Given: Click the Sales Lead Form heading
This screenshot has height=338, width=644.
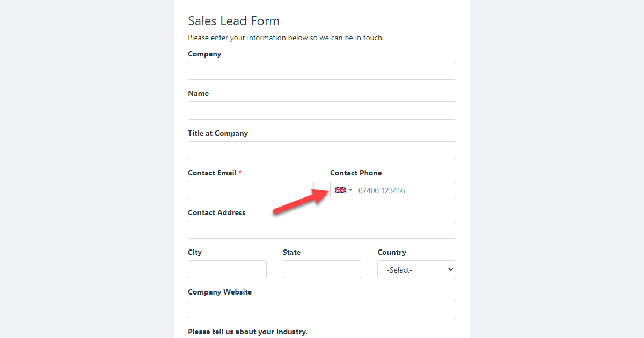Looking at the screenshot, I should [233, 21].
